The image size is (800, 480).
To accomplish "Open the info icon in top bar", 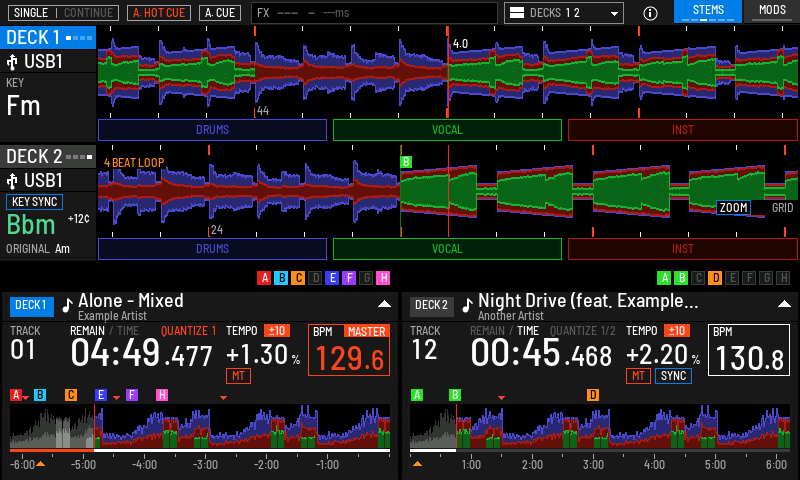I will click(650, 13).
